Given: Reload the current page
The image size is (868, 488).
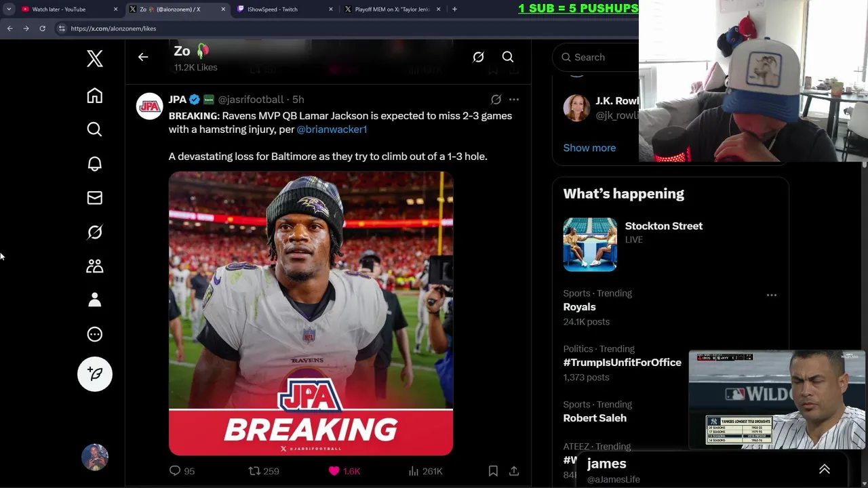Looking at the screenshot, I should tap(42, 28).
